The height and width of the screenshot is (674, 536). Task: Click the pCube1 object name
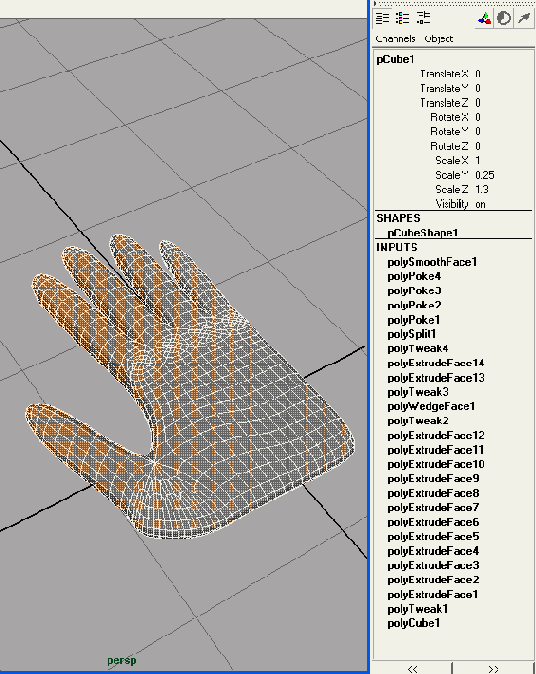coord(395,59)
